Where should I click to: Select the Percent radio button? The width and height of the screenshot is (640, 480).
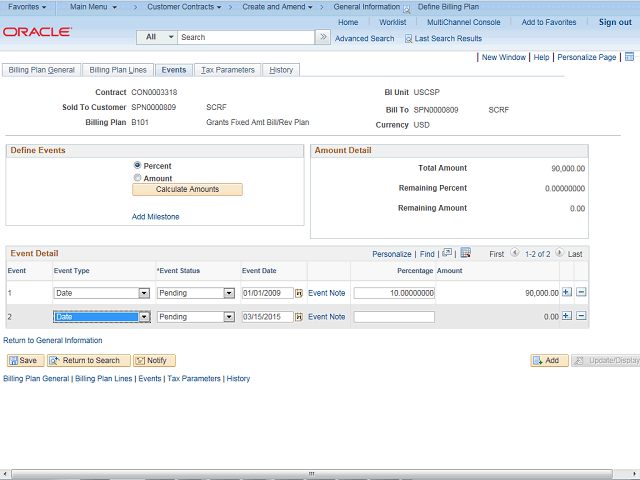pos(138,165)
